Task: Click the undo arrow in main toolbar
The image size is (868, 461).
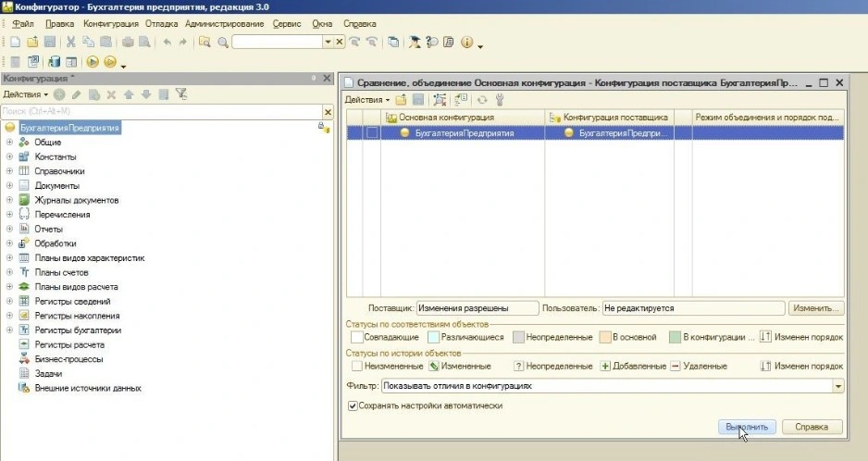Action: pos(167,43)
